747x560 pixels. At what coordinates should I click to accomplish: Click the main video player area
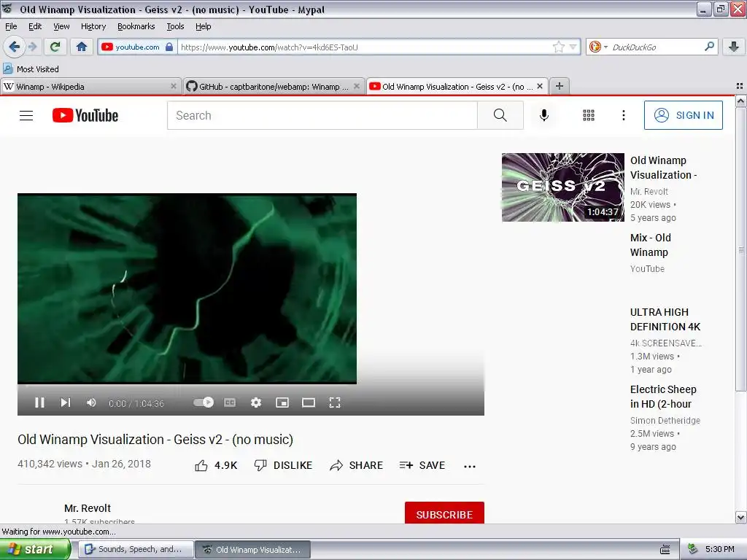click(187, 288)
